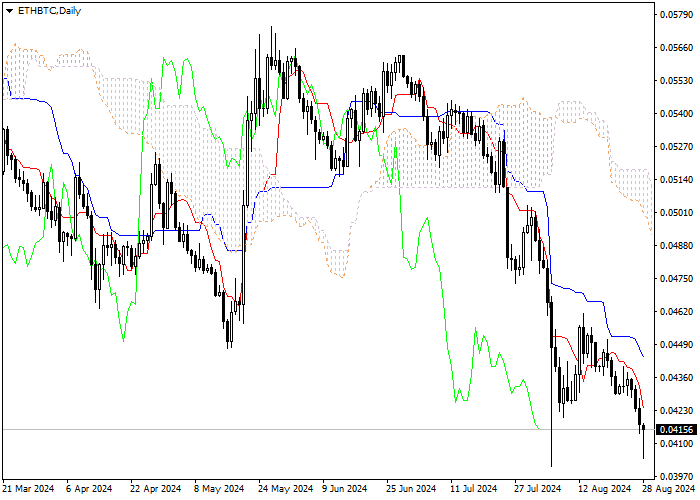Click the 0.05790 price axis label
The height and width of the screenshot is (500, 700).
(x=676, y=15)
